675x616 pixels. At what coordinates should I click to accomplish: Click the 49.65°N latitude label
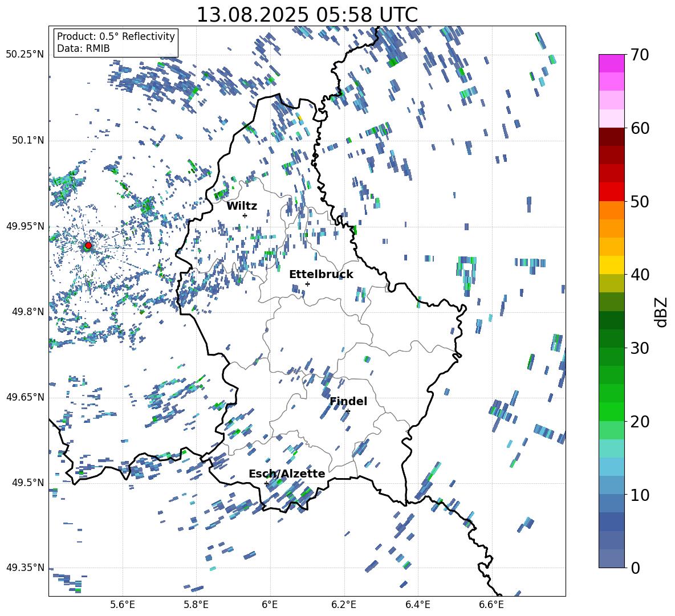coord(25,397)
